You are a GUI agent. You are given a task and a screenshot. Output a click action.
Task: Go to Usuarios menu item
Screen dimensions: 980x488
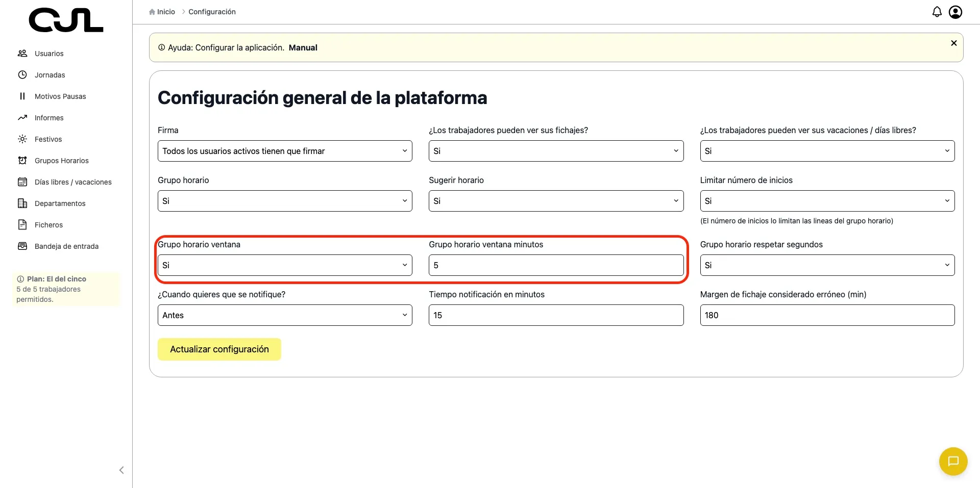[x=49, y=54]
